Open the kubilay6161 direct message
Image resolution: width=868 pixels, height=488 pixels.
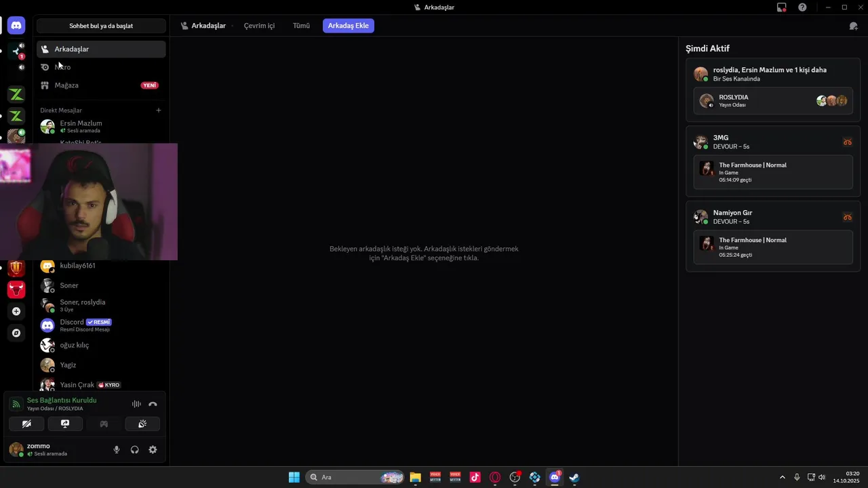click(101, 266)
